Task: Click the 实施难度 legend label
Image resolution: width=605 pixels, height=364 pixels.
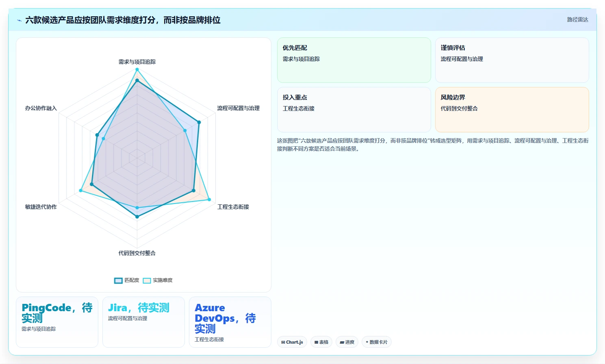Action: [x=163, y=280]
